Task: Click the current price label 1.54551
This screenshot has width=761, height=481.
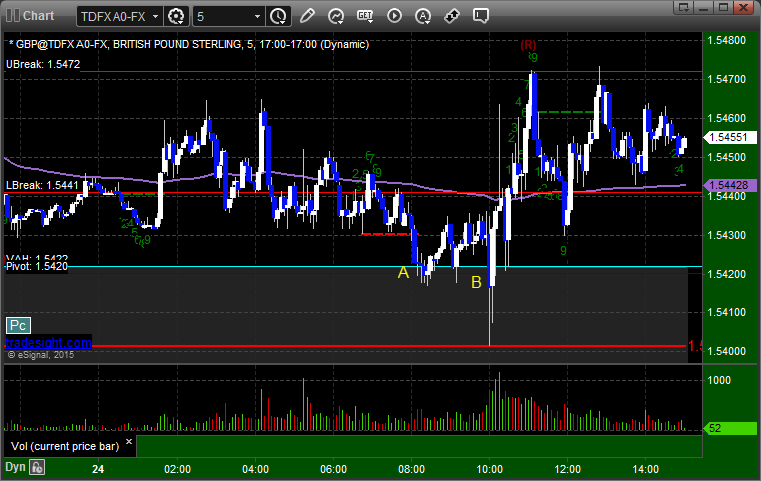Action: click(730, 137)
